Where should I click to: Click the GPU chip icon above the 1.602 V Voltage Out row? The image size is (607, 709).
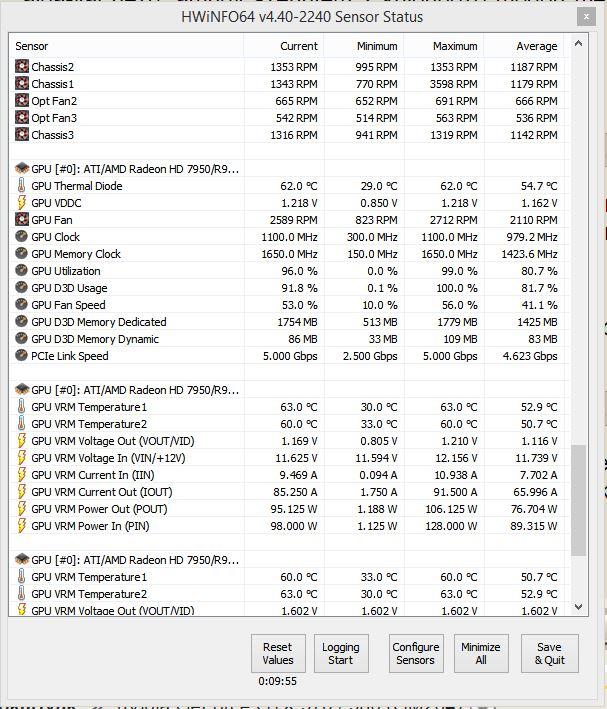pyautogui.click(x=22, y=560)
